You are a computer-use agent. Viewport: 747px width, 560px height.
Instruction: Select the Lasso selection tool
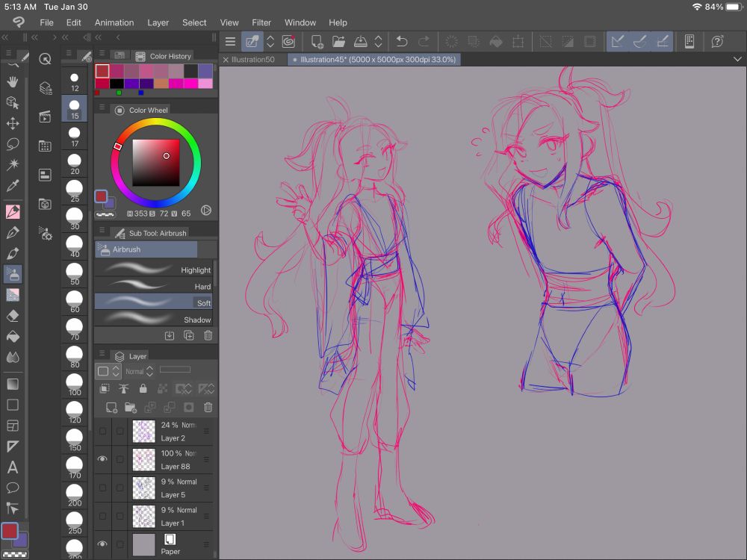pyautogui.click(x=13, y=144)
